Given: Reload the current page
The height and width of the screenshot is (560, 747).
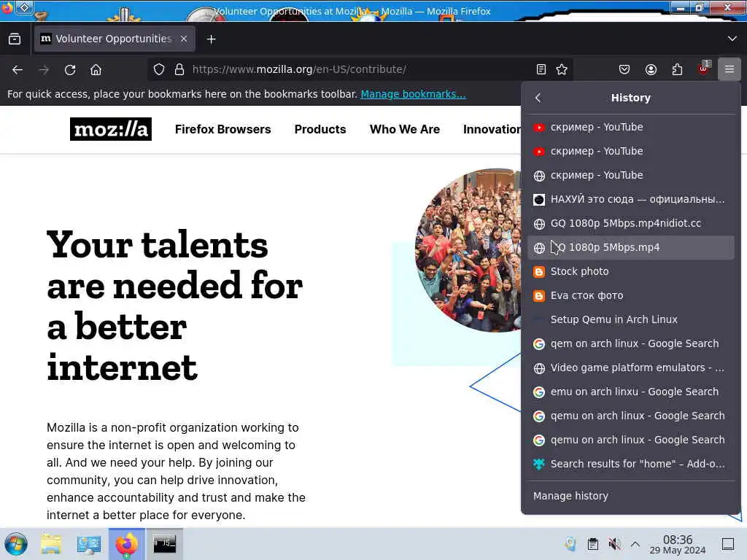Looking at the screenshot, I should point(70,69).
